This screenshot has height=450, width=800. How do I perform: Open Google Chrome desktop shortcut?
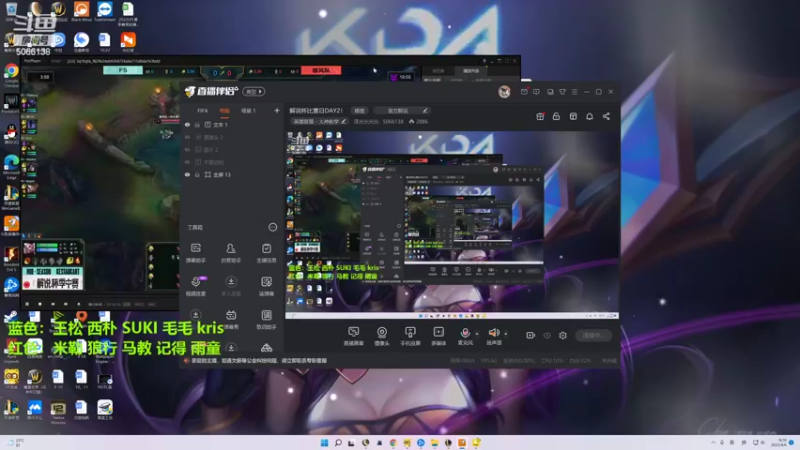tap(11, 74)
